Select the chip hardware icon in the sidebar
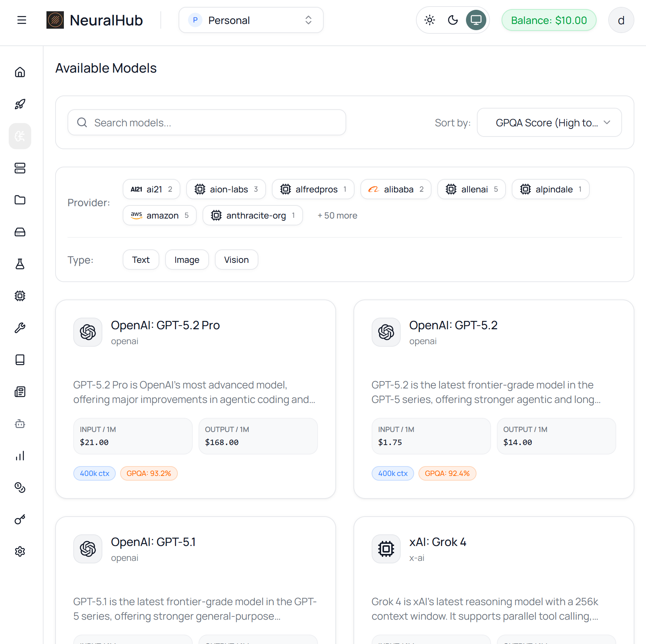646x644 pixels. [20, 295]
